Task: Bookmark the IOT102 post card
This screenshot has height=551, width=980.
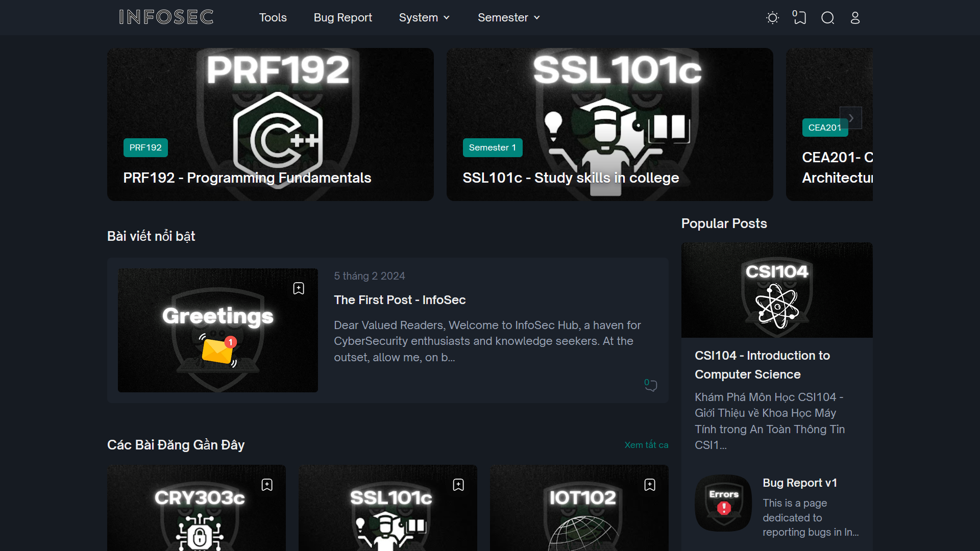Action: click(x=650, y=485)
